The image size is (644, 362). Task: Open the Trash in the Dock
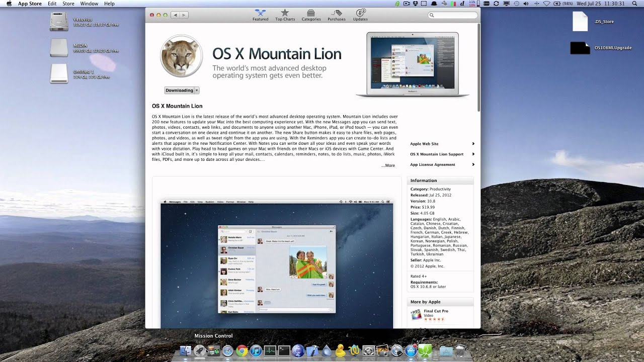pos(460,351)
